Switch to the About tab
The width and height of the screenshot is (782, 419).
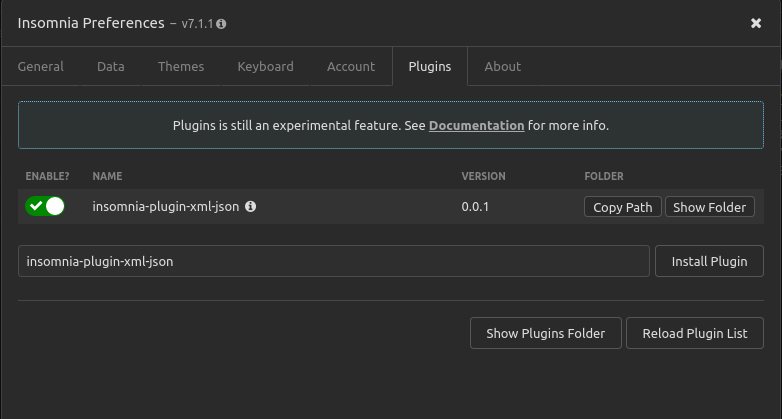[503, 66]
